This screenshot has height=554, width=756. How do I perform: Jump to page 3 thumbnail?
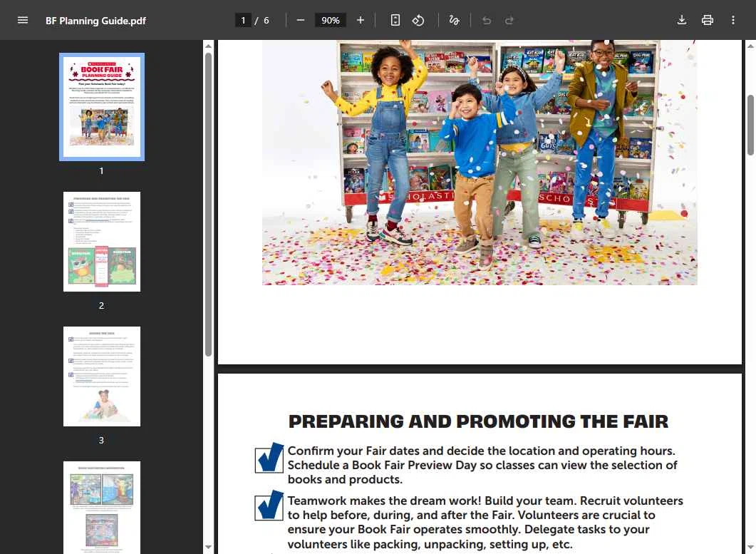tap(102, 376)
